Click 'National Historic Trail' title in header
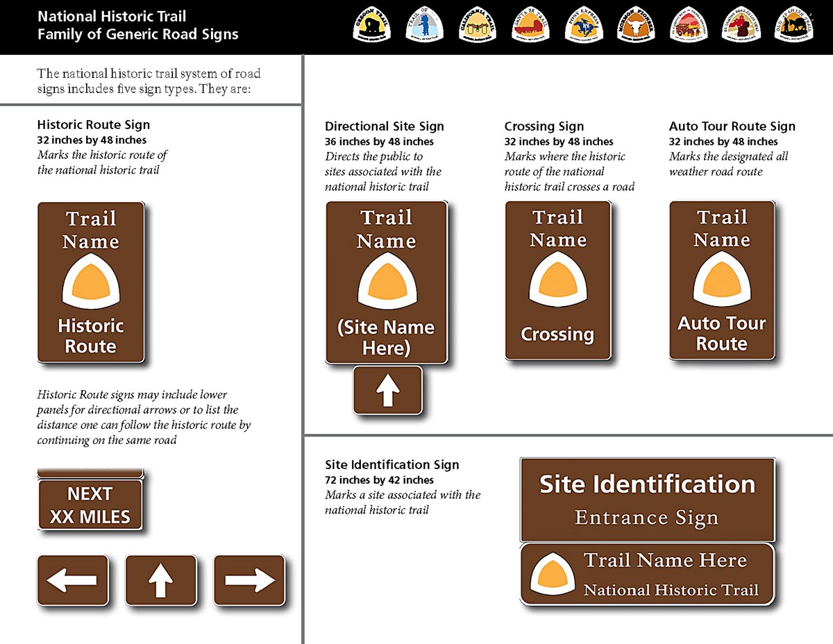Image resolution: width=833 pixels, height=644 pixels. click(x=112, y=16)
